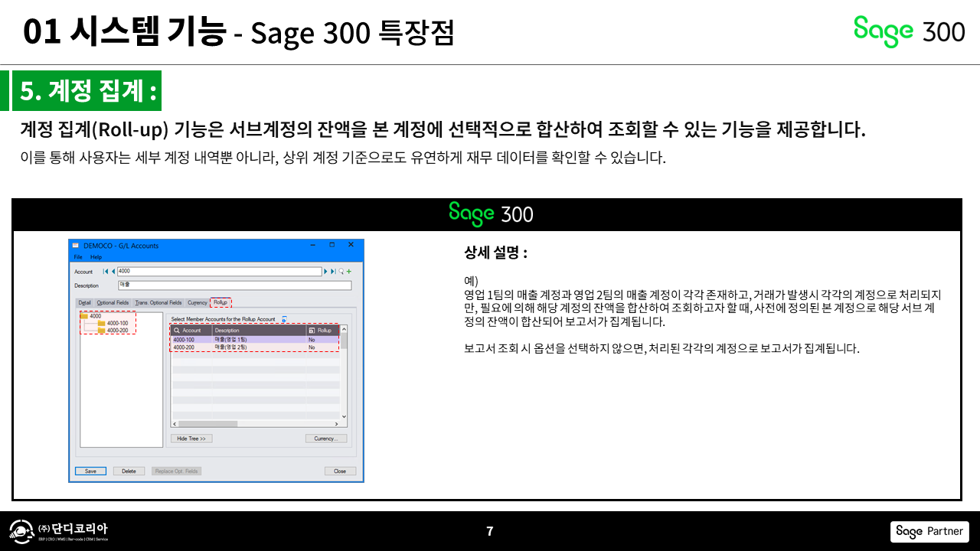Screen dimensions: 980x551
Task: Open the account finder magnifier
Action: [341, 271]
